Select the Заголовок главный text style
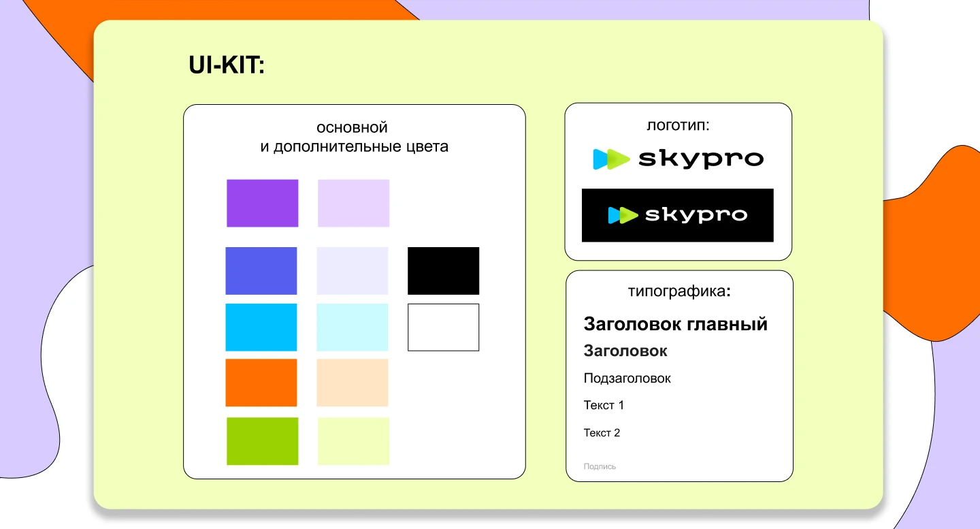The width and height of the screenshot is (980, 529). (676, 323)
